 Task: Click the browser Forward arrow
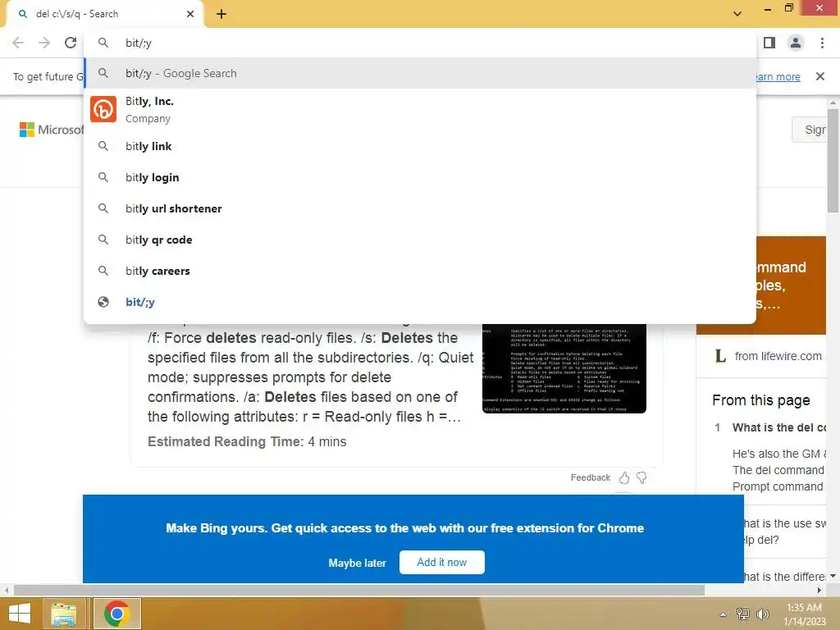[x=44, y=43]
